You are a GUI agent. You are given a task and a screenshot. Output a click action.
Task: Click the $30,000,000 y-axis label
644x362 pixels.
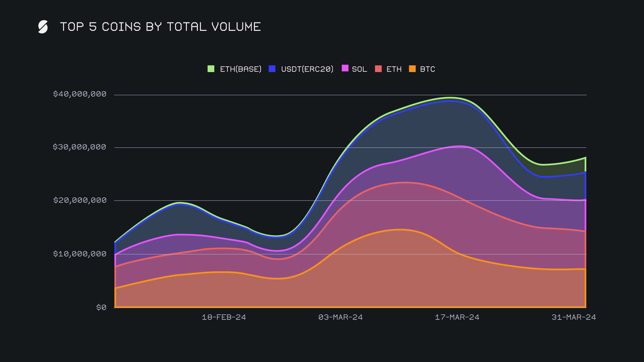coord(79,147)
